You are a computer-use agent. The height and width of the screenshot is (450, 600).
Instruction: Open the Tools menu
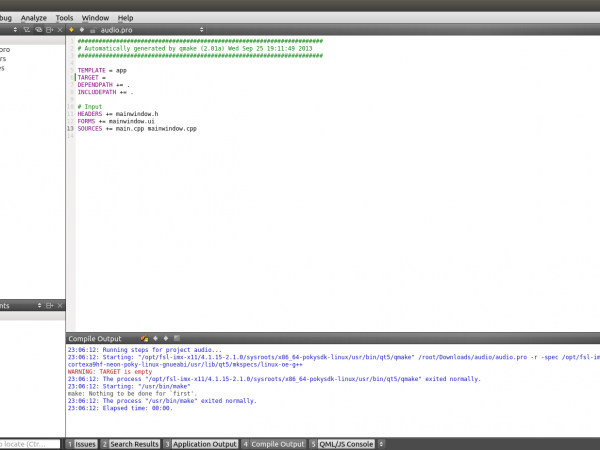[x=65, y=18]
